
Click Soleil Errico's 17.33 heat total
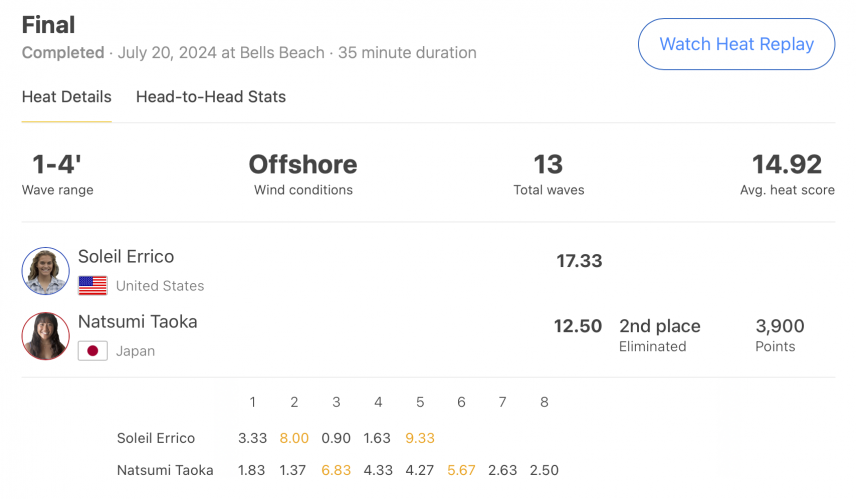click(x=579, y=261)
